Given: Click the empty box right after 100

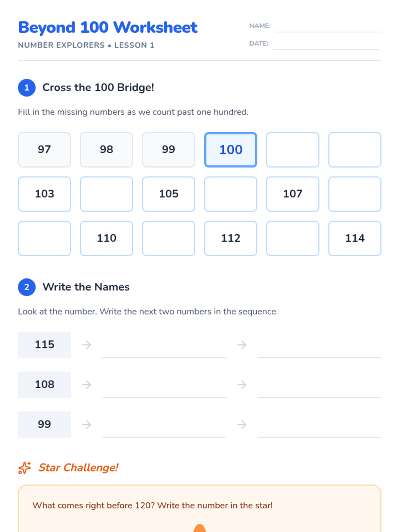Looking at the screenshot, I should (x=293, y=150).
